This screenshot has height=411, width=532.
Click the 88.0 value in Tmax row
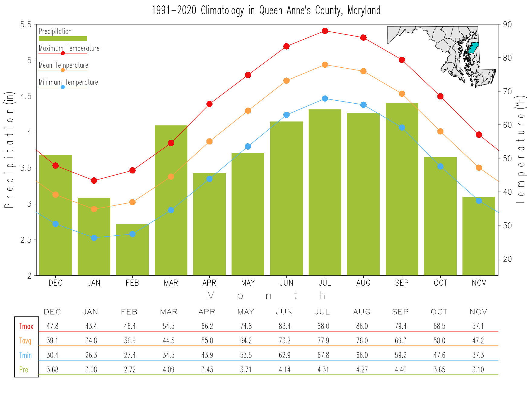point(323,326)
